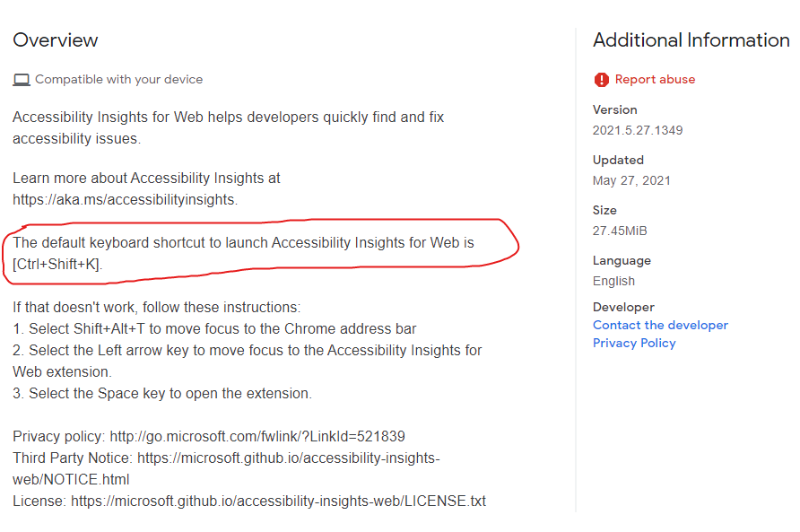The width and height of the screenshot is (800, 532).
Task: Click the aka.ms/accessibilityinsights URL text
Action: [125, 200]
